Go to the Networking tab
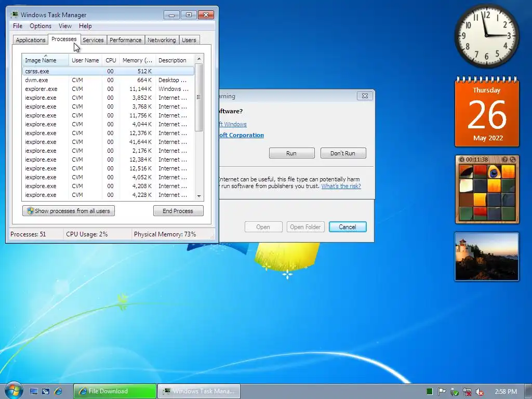Image resolution: width=532 pixels, height=399 pixels. pyautogui.click(x=162, y=40)
